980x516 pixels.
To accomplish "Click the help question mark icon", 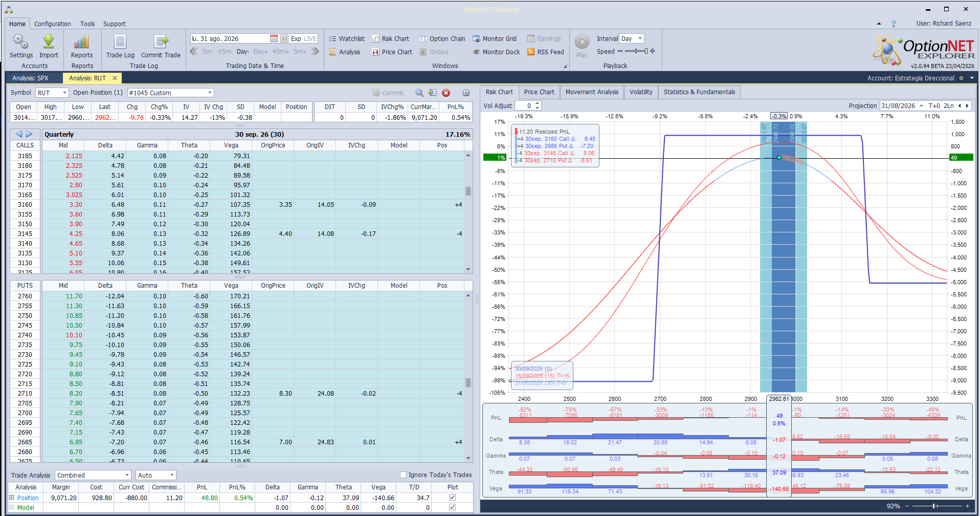I will pyautogui.click(x=894, y=24).
